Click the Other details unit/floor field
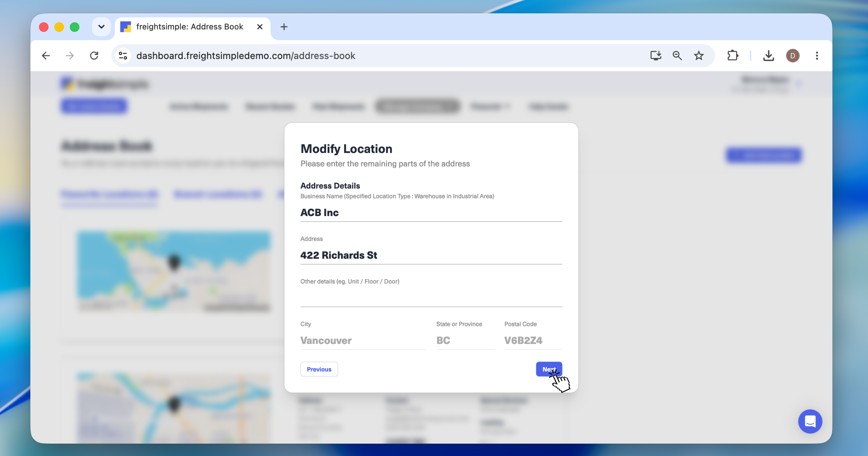868x456 pixels. point(431,298)
